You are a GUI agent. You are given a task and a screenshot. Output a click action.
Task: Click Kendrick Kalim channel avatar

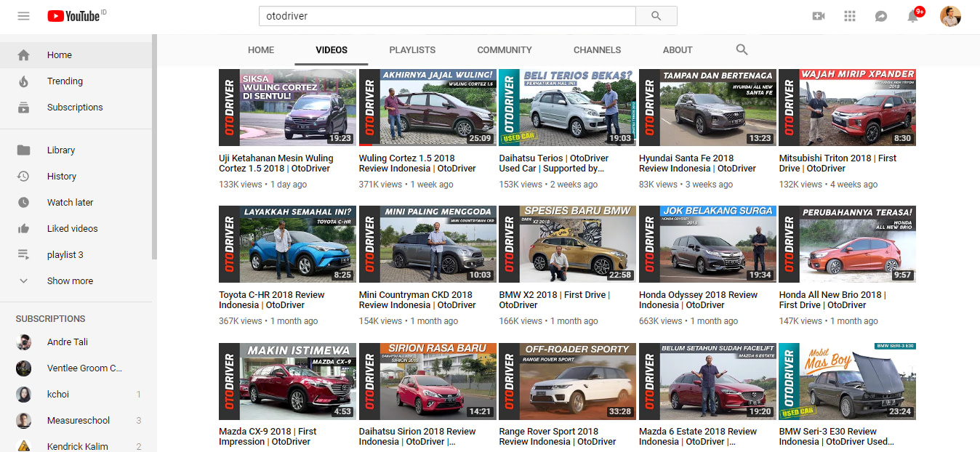pos(24,445)
